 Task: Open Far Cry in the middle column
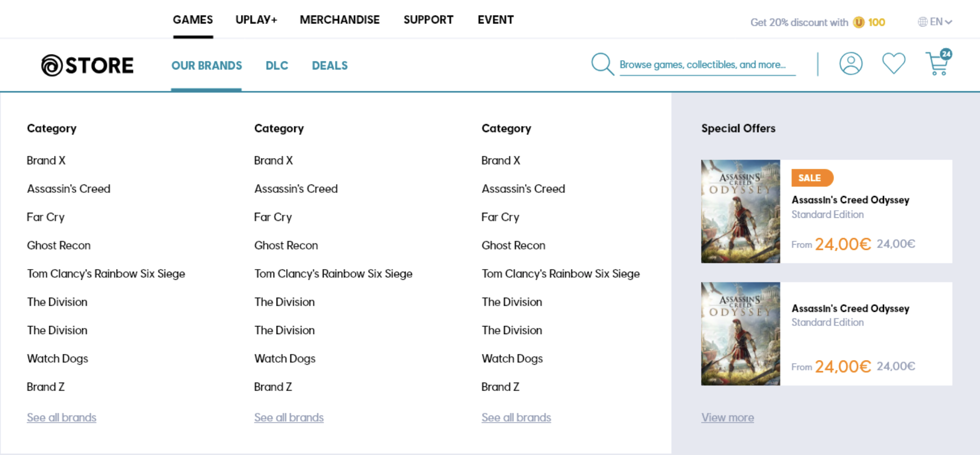pos(273,217)
